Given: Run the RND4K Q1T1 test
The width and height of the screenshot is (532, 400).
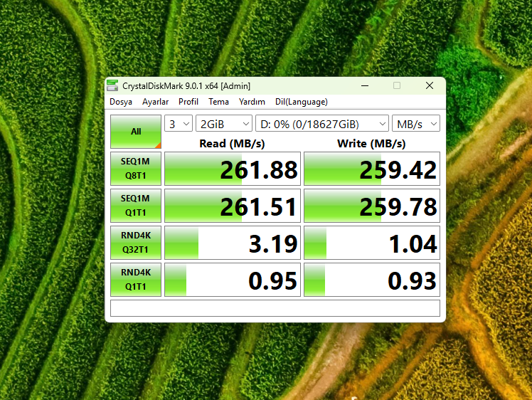Looking at the screenshot, I should click(136, 280).
